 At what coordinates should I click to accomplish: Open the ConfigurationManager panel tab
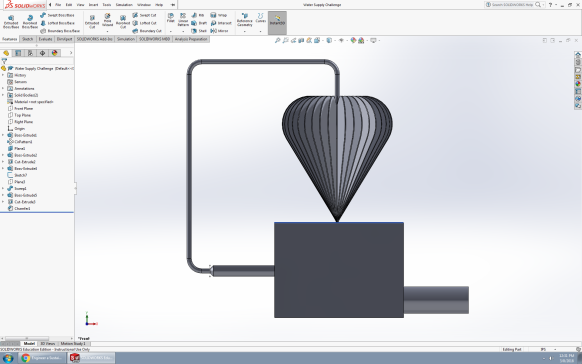30,53
